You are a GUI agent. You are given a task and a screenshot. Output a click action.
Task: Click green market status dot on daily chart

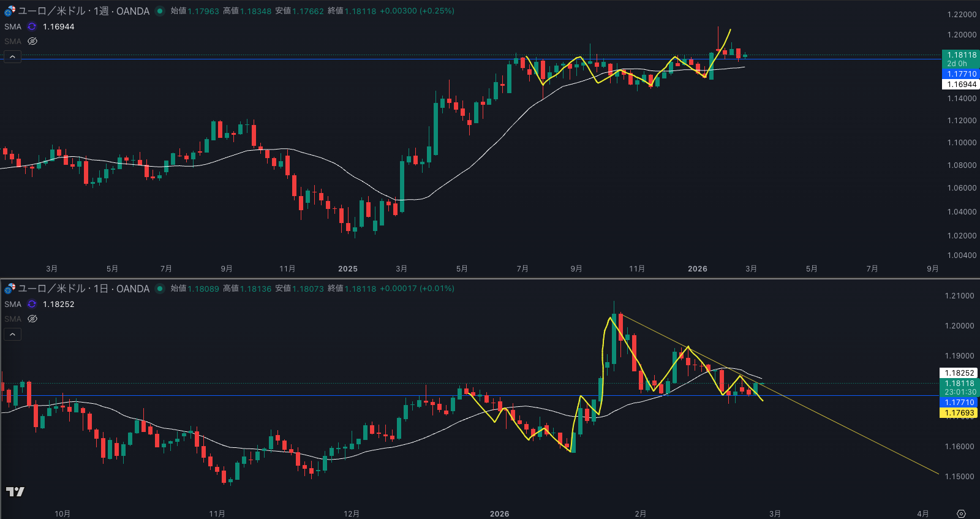pyautogui.click(x=160, y=289)
